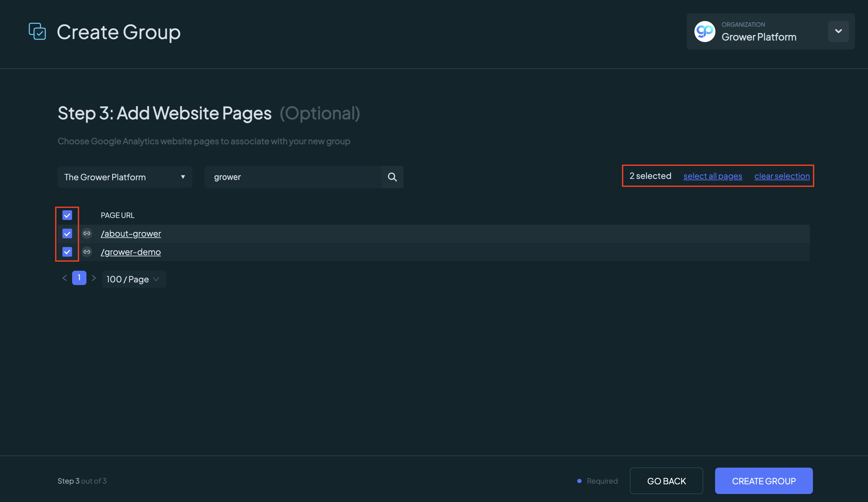Open The Grower Platform website dropdown

tap(125, 177)
